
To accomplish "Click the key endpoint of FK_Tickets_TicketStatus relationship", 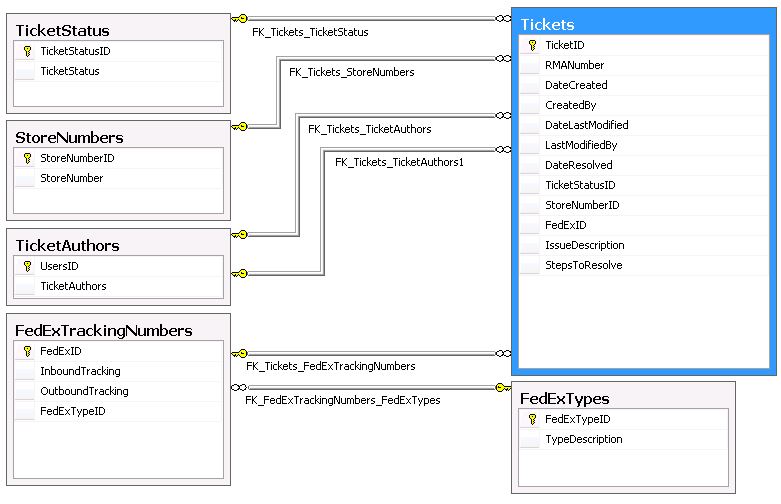I will coord(240,19).
